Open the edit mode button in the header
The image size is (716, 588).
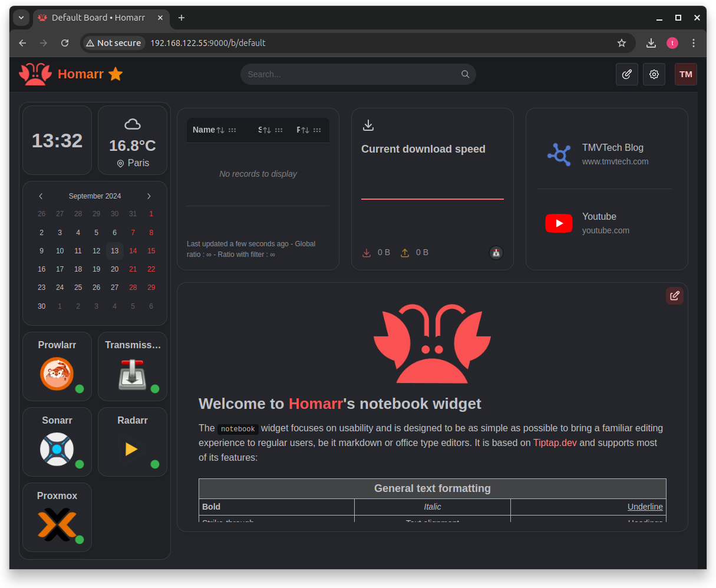pos(626,74)
